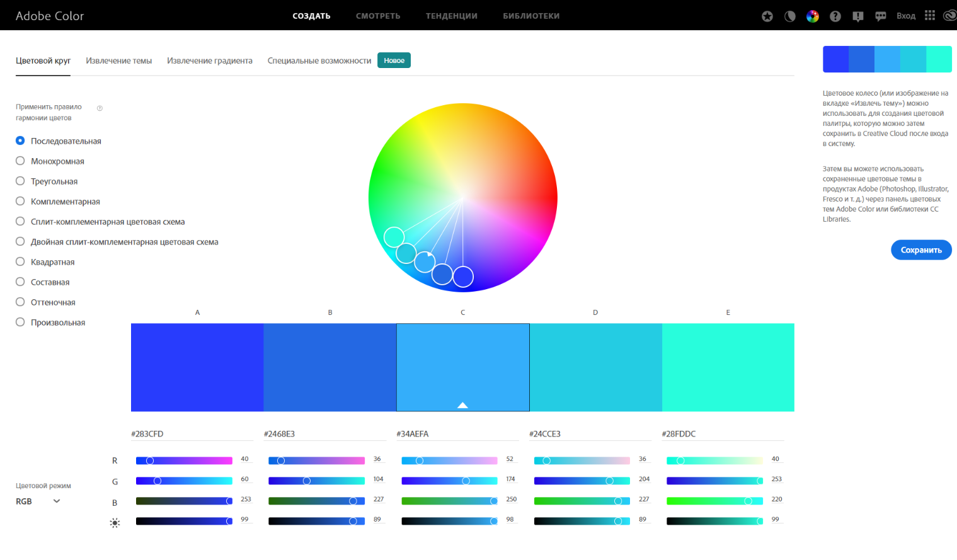Switch to Цветовой круг tab
Viewport: 957px width, 560px height.
(x=43, y=61)
